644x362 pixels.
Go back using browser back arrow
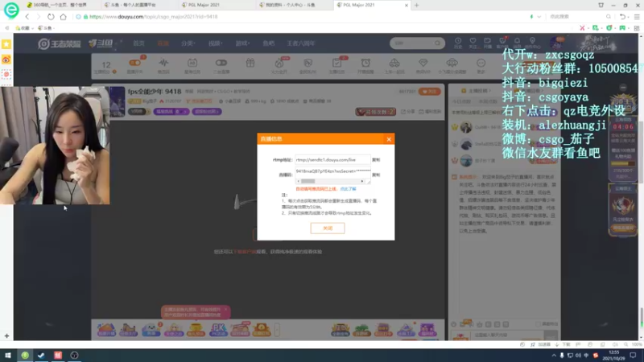point(27,17)
